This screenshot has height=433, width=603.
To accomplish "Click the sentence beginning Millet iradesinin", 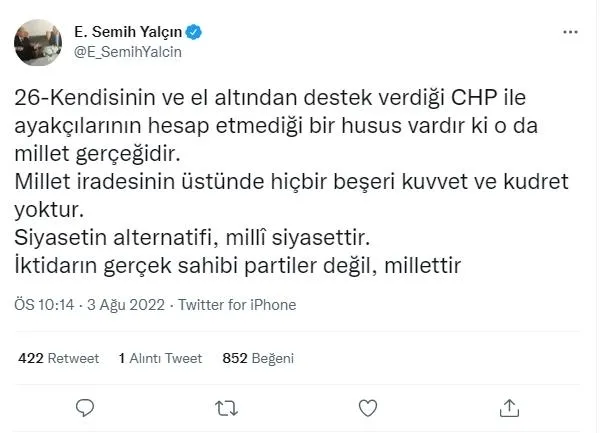I will [x=268, y=185].
